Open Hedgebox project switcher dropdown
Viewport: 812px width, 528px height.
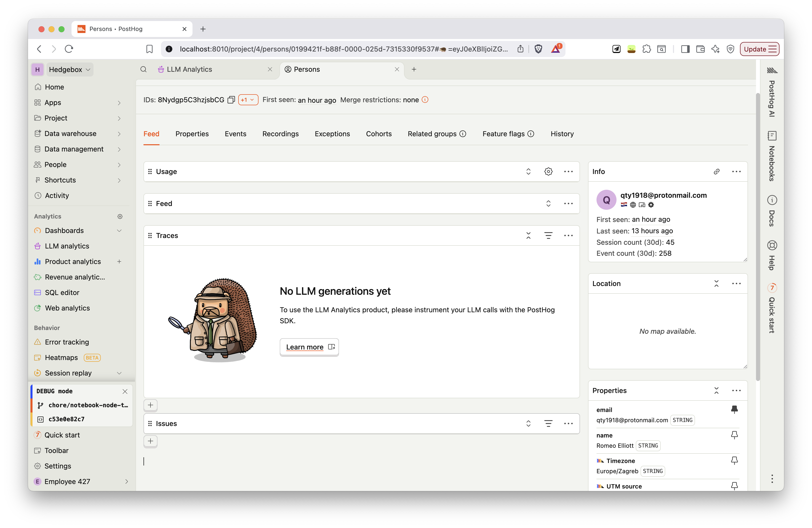69,69
